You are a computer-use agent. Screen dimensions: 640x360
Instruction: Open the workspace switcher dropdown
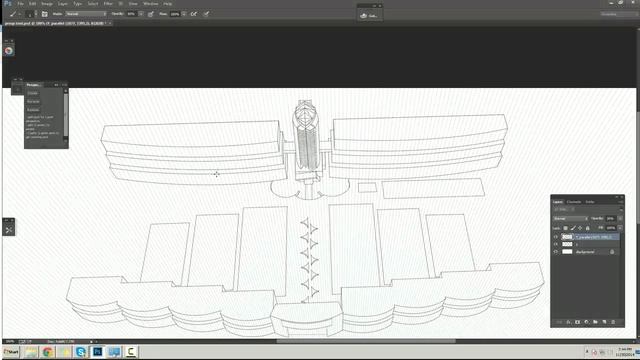pyautogui.click(x=618, y=14)
